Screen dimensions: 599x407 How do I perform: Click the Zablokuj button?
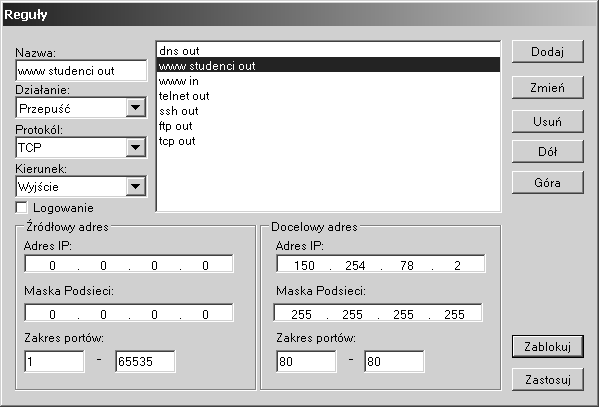point(548,347)
